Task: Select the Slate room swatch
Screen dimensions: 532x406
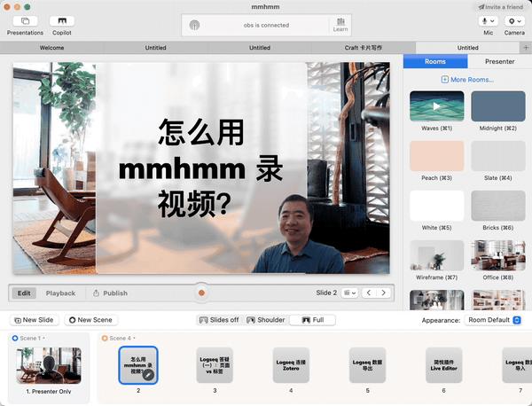Action: (x=498, y=156)
